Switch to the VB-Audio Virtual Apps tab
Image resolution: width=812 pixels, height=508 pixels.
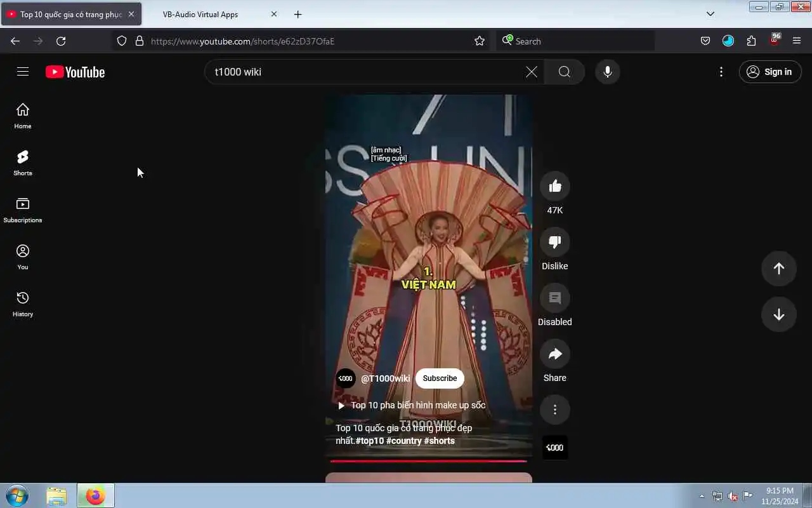[200, 14]
